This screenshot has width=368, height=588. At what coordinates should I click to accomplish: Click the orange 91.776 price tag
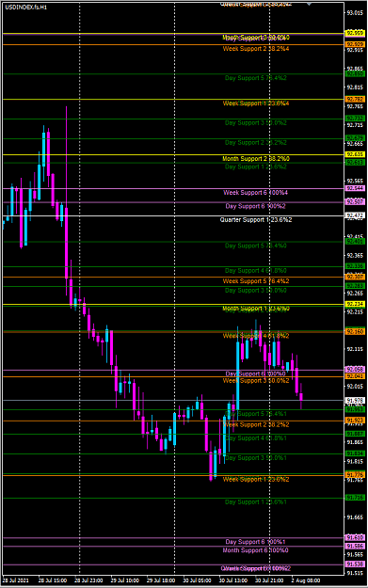tap(355, 475)
